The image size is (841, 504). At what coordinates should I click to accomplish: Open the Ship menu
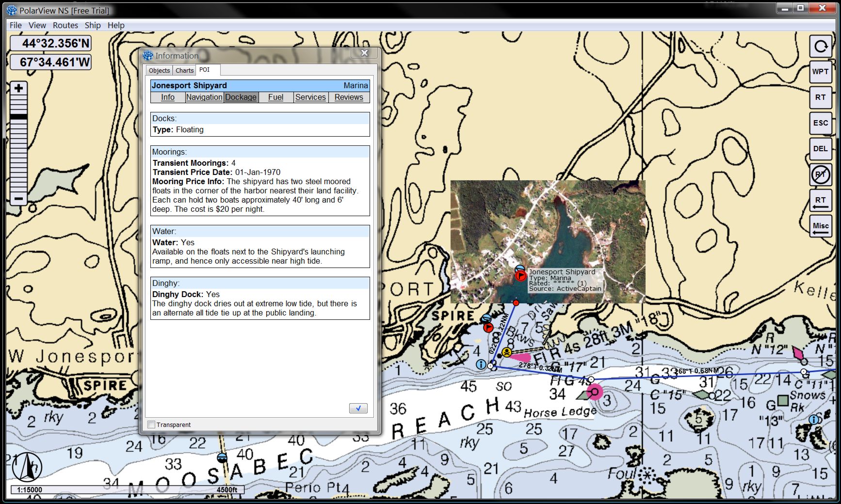pyautogui.click(x=93, y=25)
